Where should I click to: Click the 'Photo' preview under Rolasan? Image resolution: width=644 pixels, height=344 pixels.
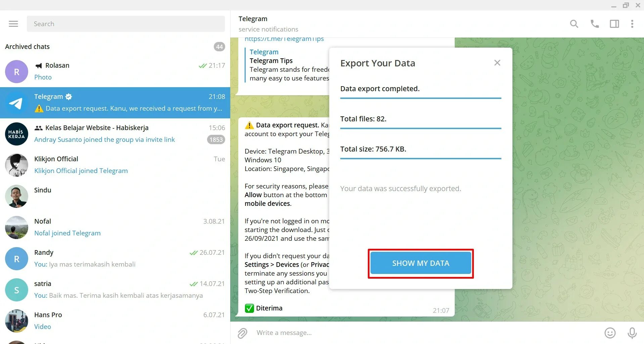pos(43,77)
